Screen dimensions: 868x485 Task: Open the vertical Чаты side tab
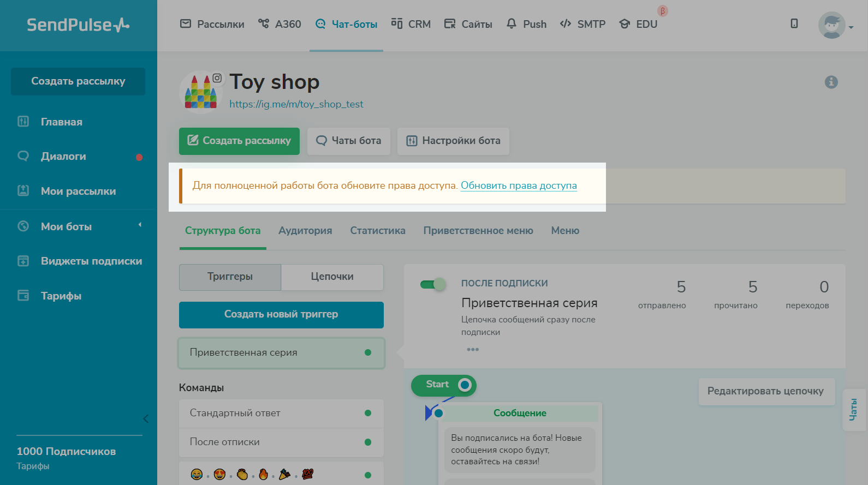click(x=854, y=410)
